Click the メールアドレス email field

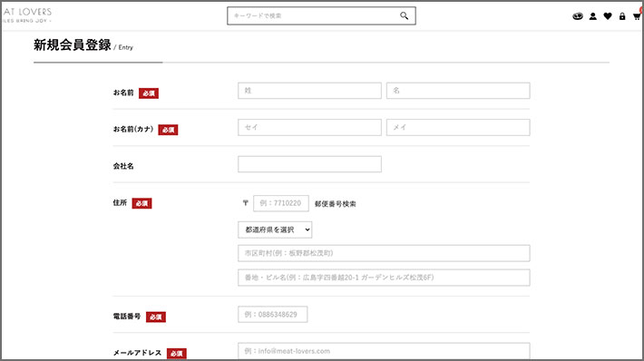tap(384, 351)
